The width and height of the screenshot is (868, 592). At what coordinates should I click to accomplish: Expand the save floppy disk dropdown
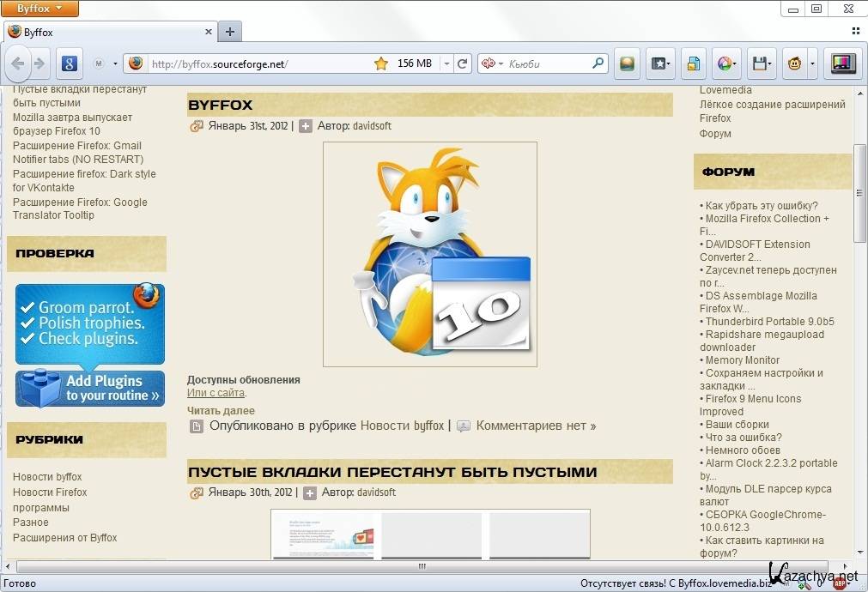(x=770, y=63)
